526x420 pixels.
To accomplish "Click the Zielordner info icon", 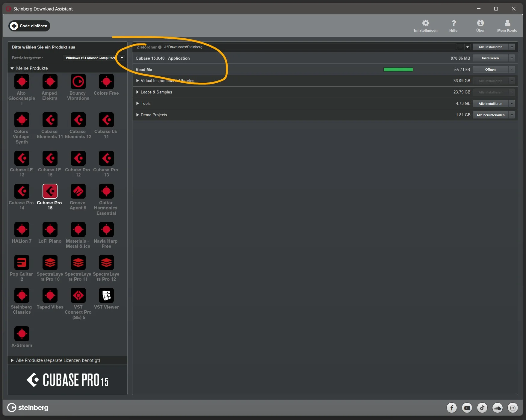I will point(160,47).
